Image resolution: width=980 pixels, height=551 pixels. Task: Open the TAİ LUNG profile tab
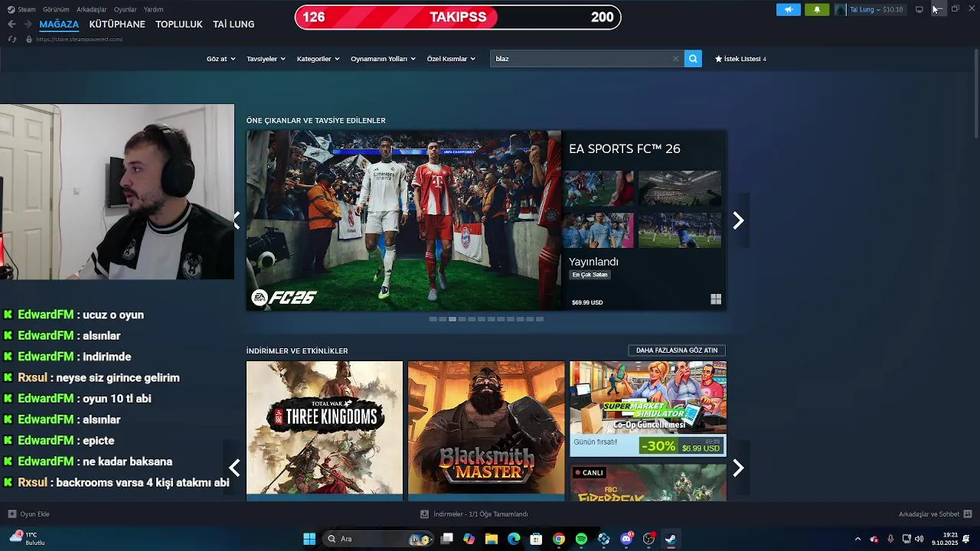234,24
